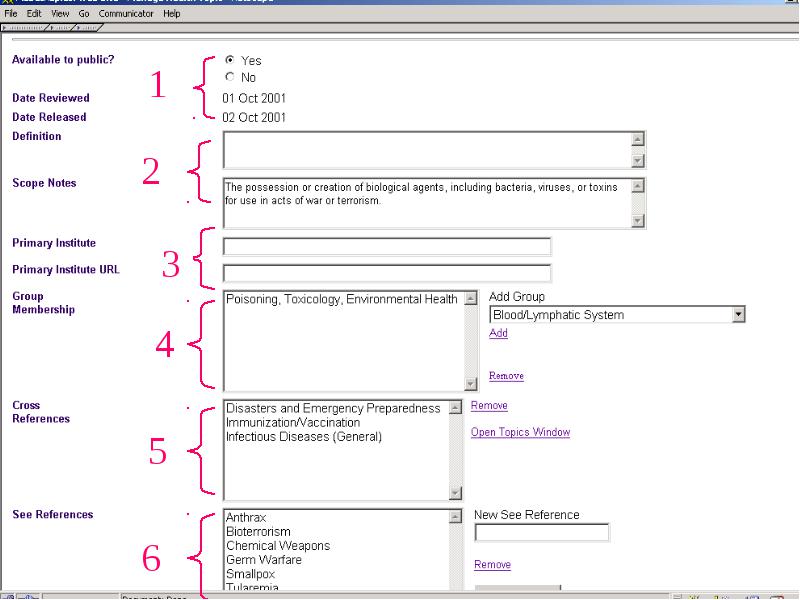This screenshot has width=800, height=600.
Task: Select 'Chemical Weapons' in See References list
Action: (x=278, y=546)
